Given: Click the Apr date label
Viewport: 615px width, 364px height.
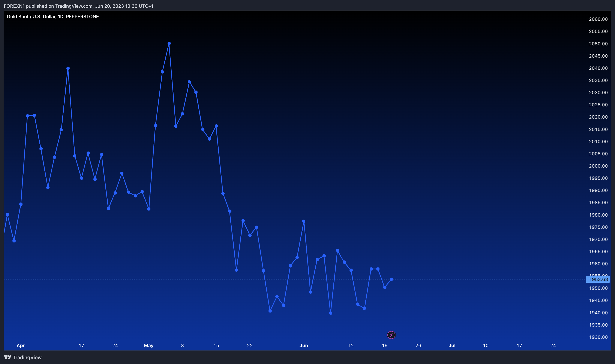Looking at the screenshot, I should pos(21,345).
